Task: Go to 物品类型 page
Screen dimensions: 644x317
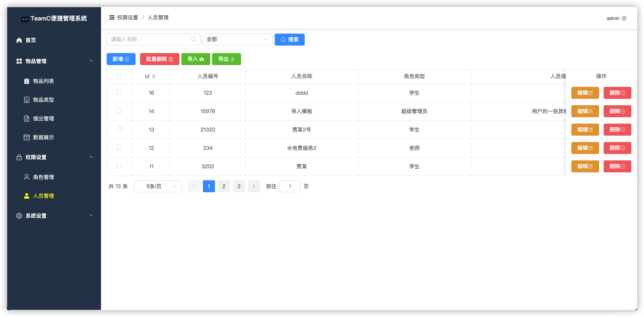Action: [x=54, y=100]
